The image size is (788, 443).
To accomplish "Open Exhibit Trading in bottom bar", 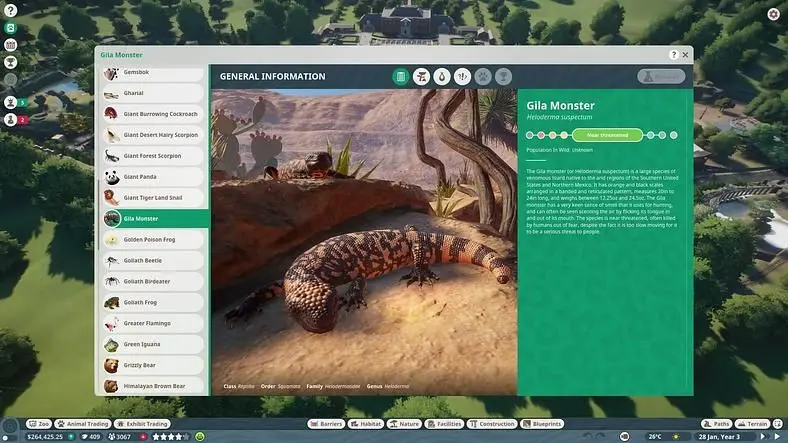I will click(142, 424).
